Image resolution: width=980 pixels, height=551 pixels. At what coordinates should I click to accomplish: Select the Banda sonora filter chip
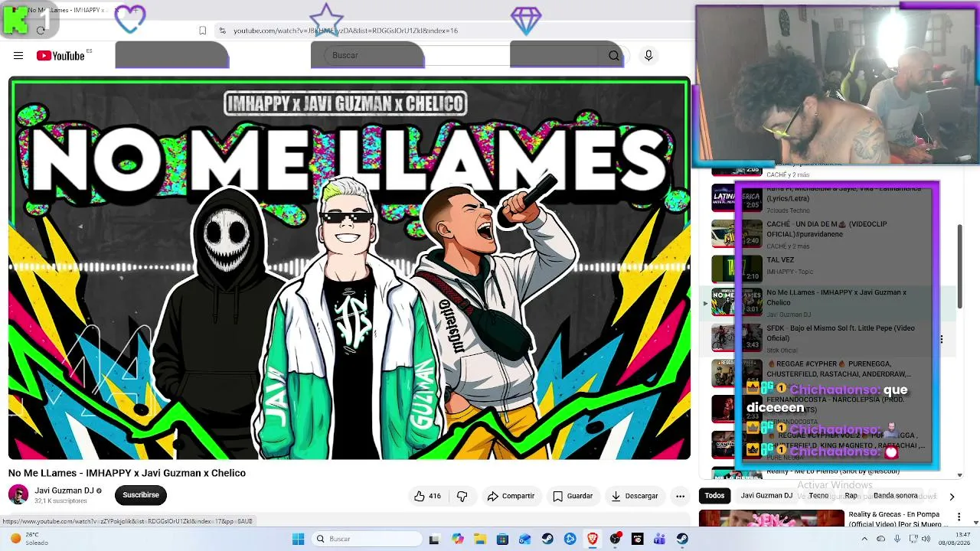pos(895,496)
